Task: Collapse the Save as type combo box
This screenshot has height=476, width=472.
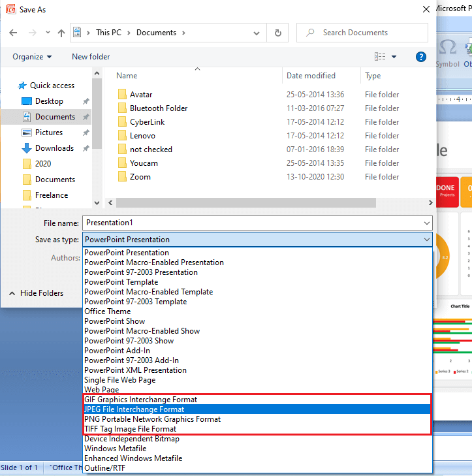Action: tap(426, 240)
